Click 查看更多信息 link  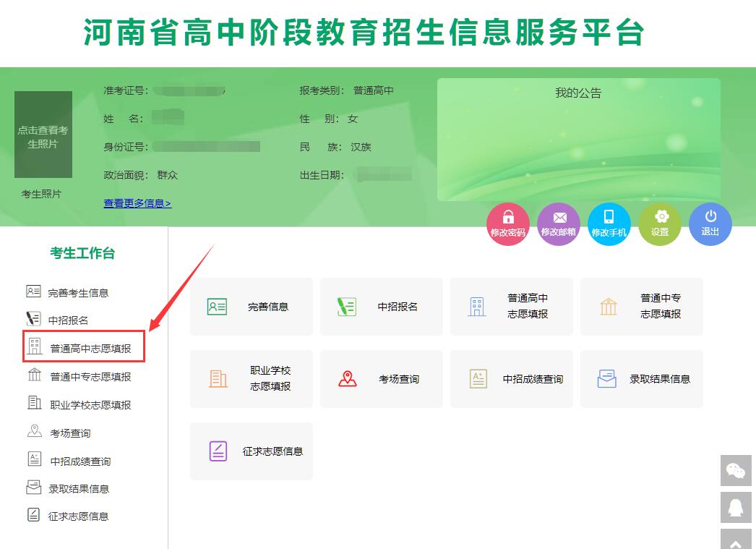(x=137, y=203)
